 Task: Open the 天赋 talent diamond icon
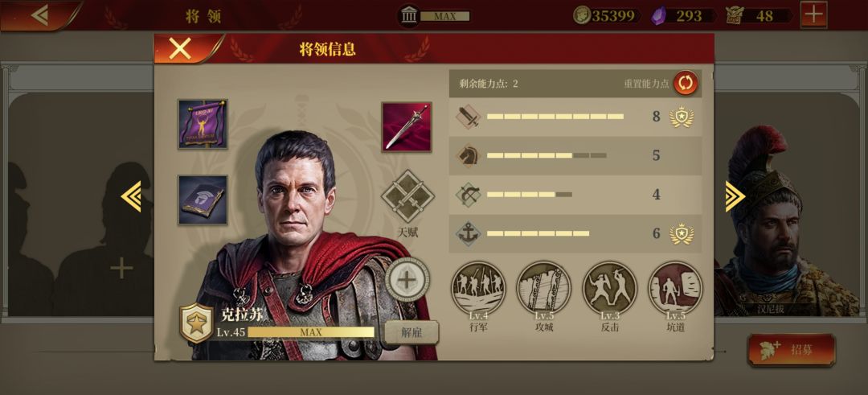(x=407, y=197)
